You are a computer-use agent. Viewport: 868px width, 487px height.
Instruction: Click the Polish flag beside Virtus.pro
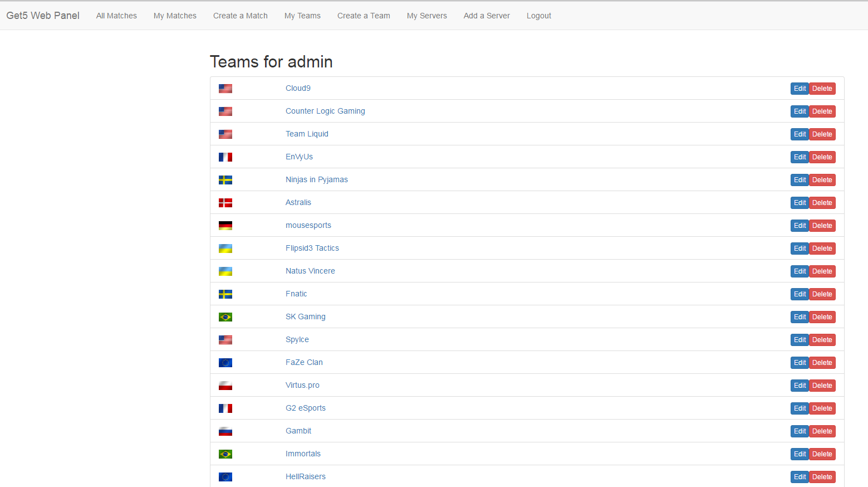click(225, 386)
